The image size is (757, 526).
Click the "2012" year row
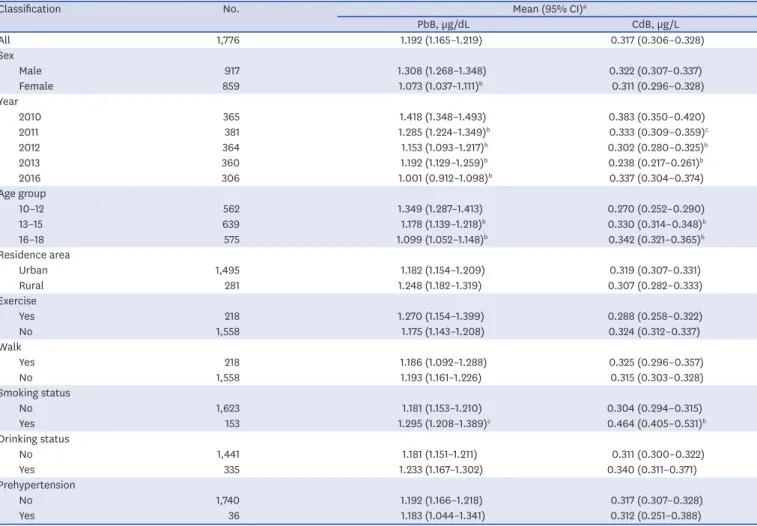coord(29,148)
